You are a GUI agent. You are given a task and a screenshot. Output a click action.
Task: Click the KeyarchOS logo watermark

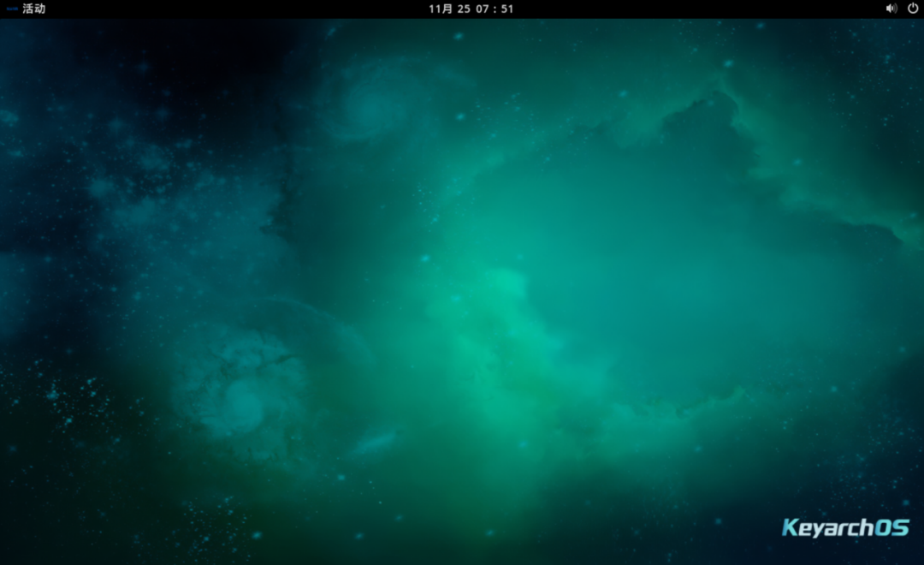point(845,527)
